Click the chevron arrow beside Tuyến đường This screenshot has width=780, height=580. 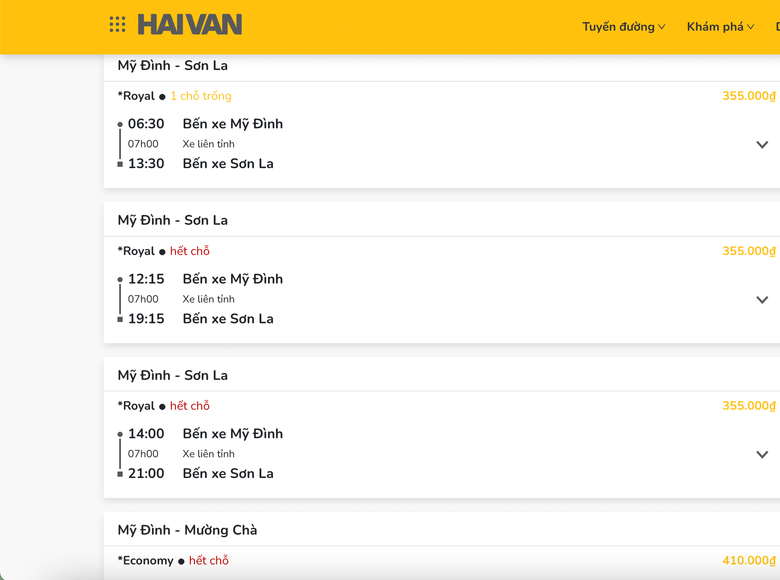662,27
